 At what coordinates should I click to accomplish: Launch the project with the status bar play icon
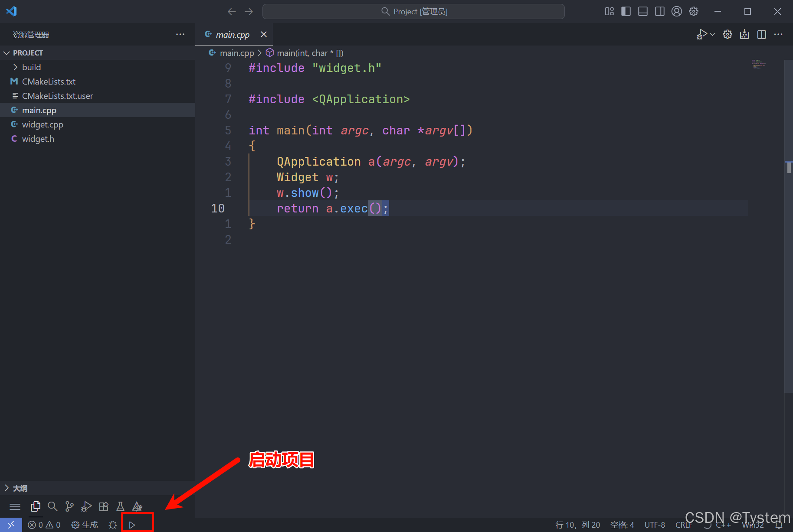132,525
